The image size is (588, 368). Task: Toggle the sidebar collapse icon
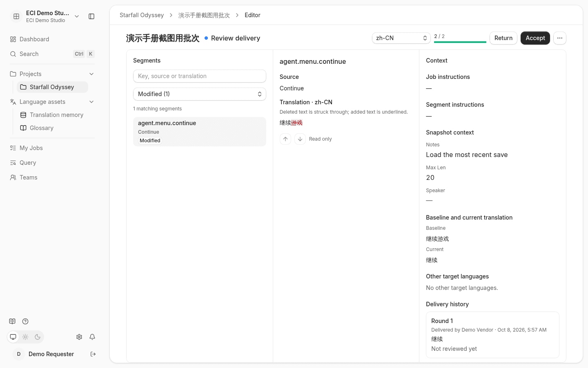pos(91,16)
